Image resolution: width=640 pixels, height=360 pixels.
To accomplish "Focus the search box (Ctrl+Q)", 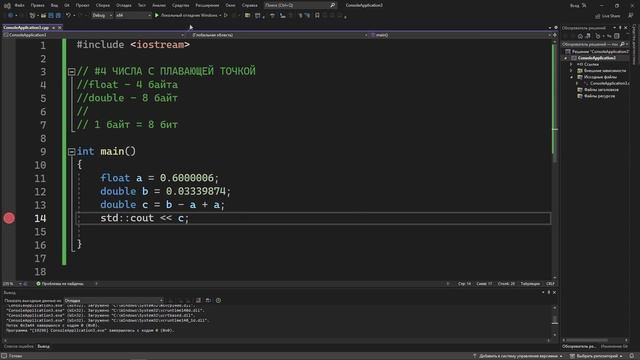I will 300,5.
